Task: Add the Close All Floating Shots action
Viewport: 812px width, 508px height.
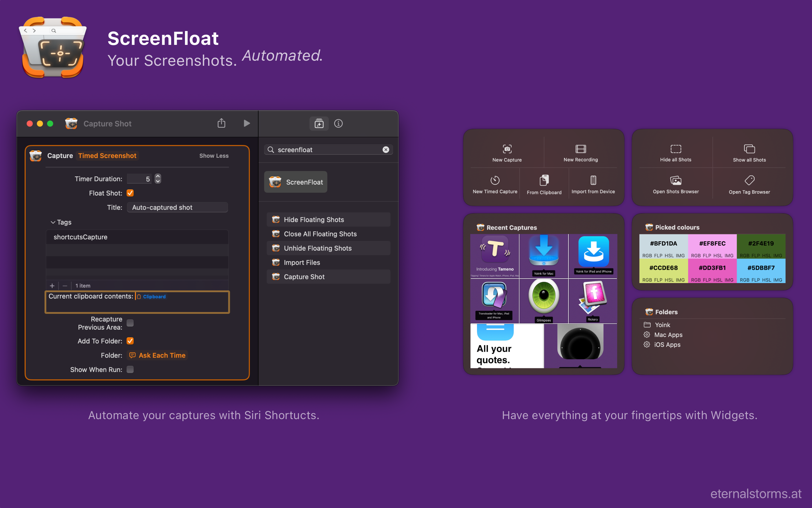Action: [x=328, y=234]
